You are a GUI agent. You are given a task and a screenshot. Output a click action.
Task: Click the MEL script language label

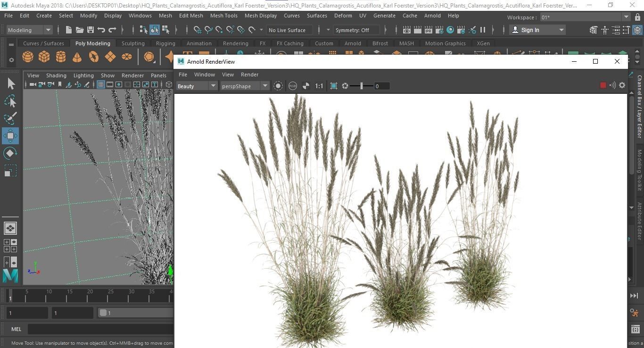(x=16, y=329)
